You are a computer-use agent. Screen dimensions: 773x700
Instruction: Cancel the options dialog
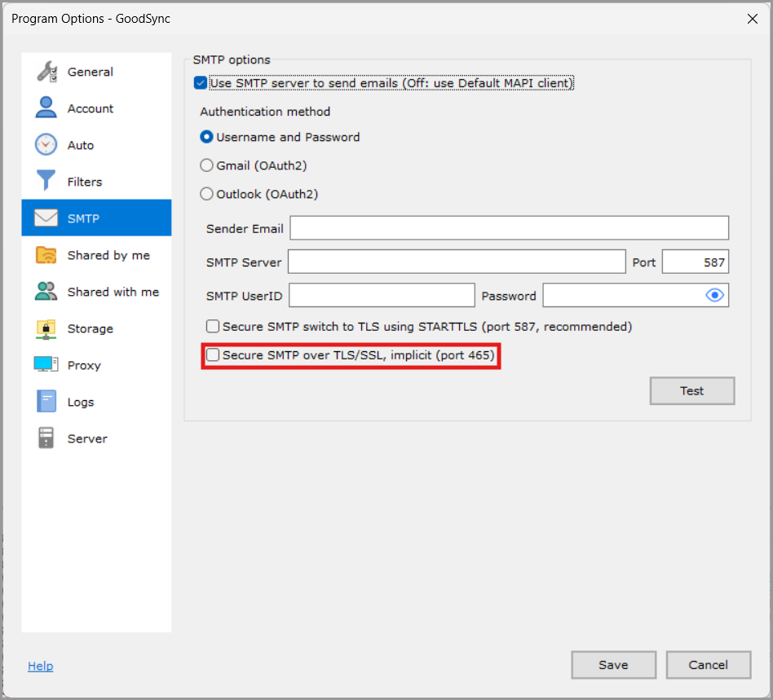tap(708, 664)
